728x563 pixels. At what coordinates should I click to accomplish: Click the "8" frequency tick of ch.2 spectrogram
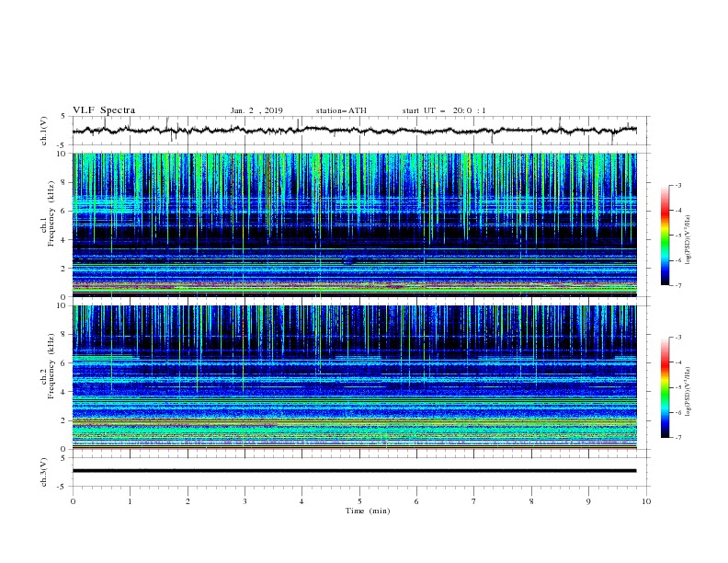[x=64, y=334]
